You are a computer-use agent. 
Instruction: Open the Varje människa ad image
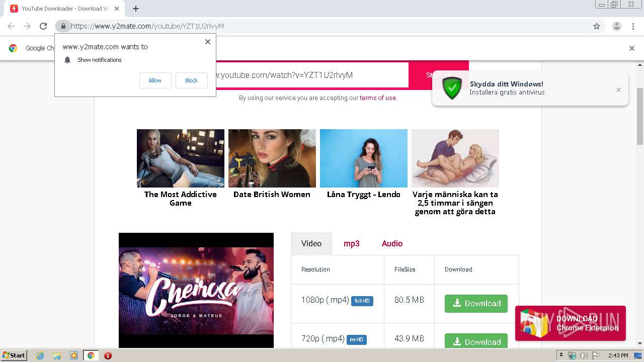[455, 158]
